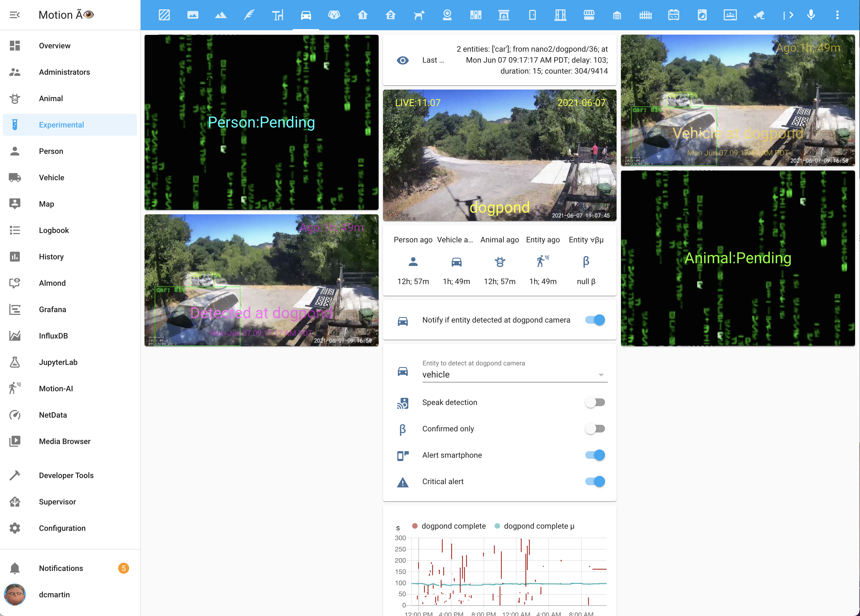Image resolution: width=860 pixels, height=616 pixels.
Task: Click the Entity ago motion walker icon
Action: pyautogui.click(x=543, y=262)
